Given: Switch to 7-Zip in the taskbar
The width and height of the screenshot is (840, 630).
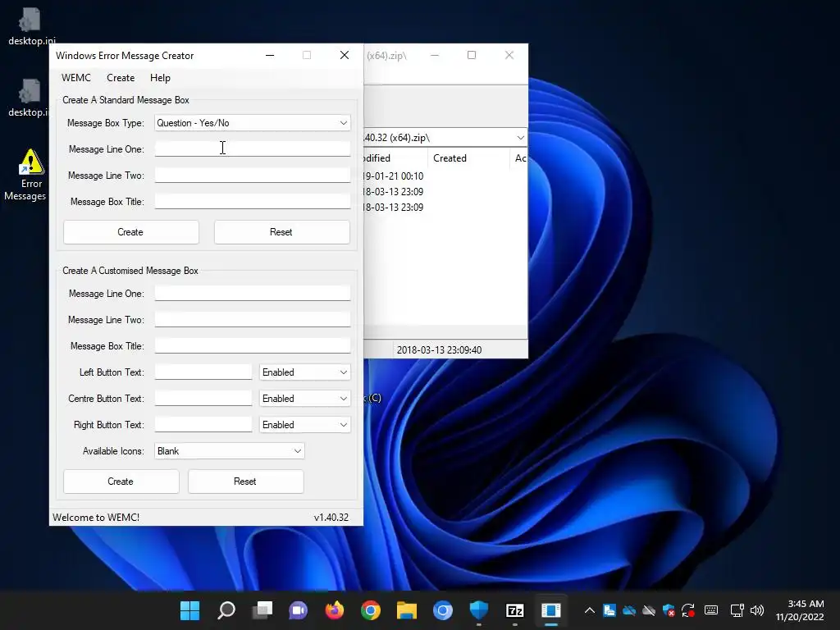Looking at the screenshot, I should click(x=515, y=610).
